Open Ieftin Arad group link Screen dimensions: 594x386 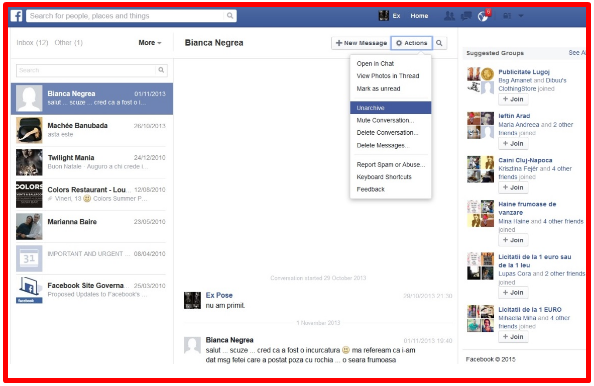click(514, 116)
